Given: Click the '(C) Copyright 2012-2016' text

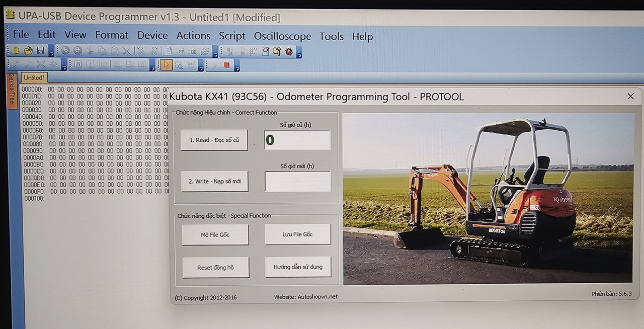Looking at the screenshot, I should 206,298.
